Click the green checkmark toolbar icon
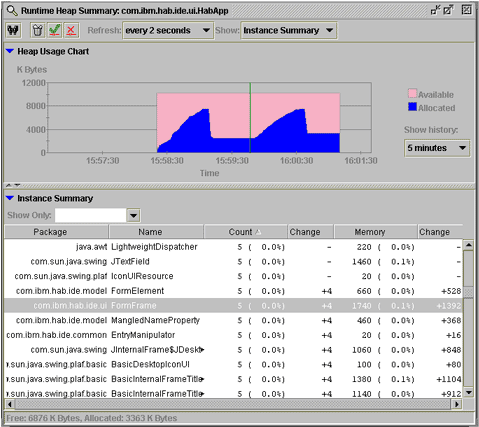479x427 pixels. [x=54, y=30]
